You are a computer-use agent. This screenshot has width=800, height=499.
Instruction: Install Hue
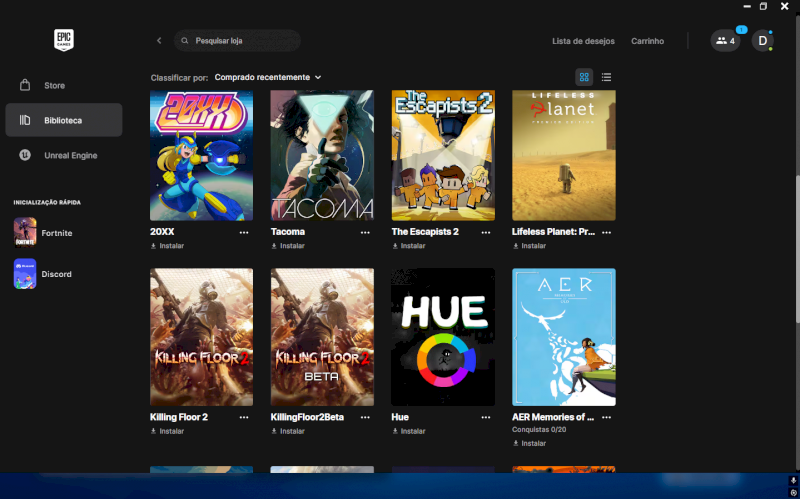coord(409,431)
